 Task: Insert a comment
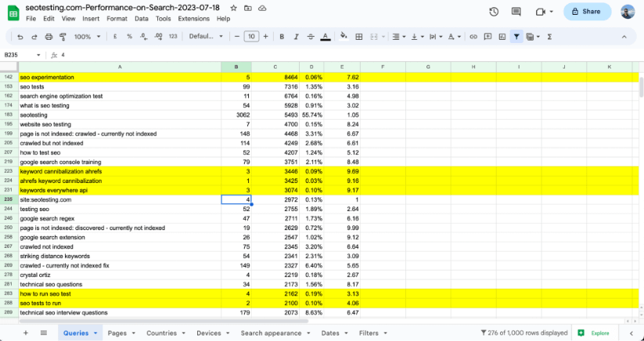[x=487, y=37]
